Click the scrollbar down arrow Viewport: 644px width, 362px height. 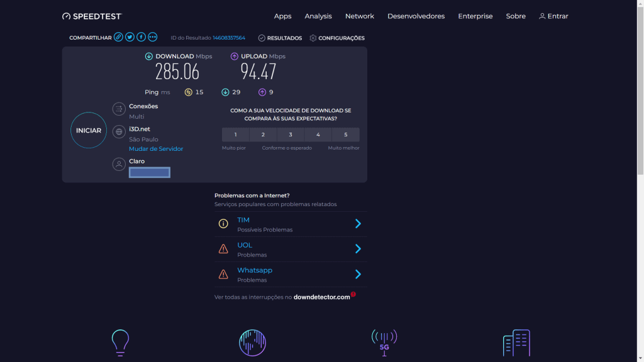coord(640,358)
